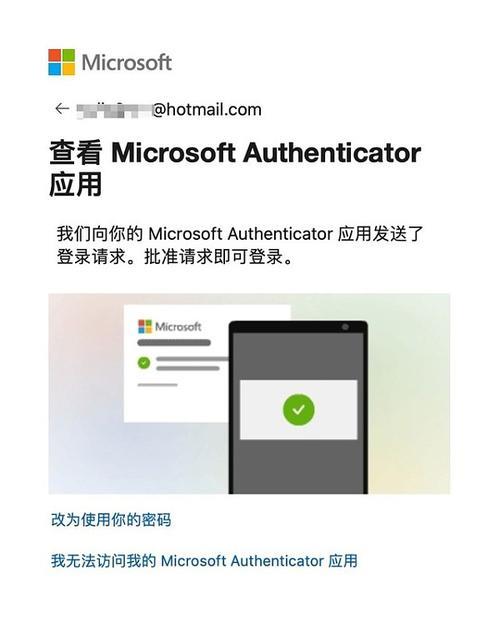Click the light gray approval panel on the phone
500x638 pixels.
[x=299, y=410]
